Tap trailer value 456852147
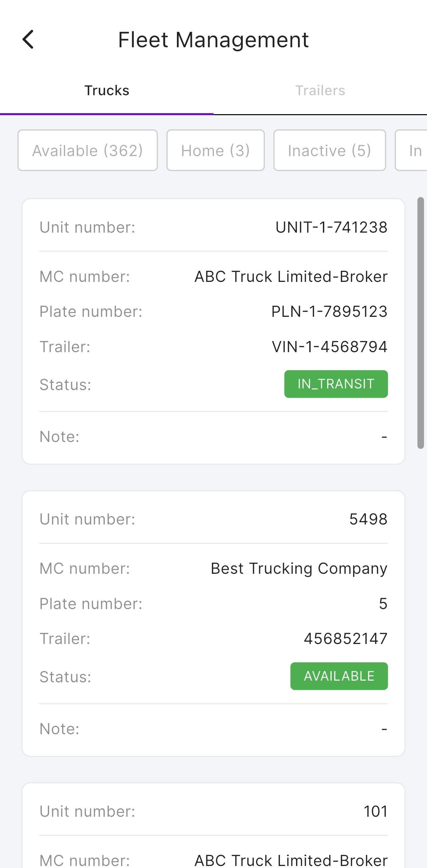 tap(346, 639)
